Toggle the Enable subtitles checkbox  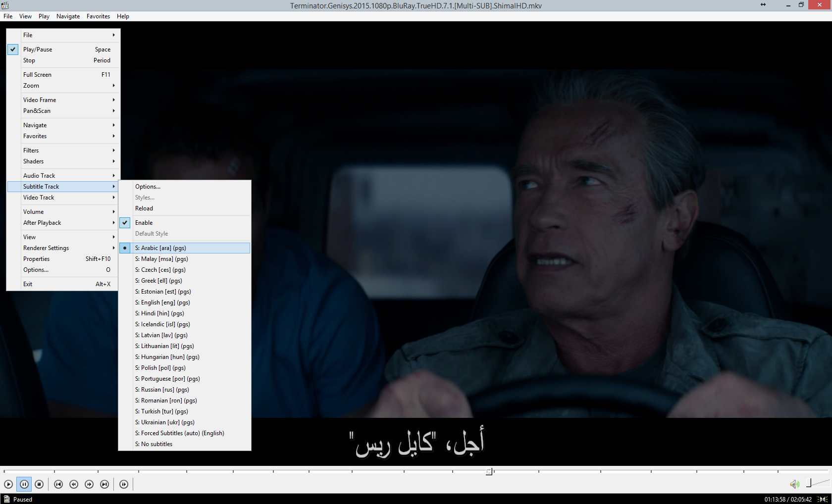click(x=144, y=223)
